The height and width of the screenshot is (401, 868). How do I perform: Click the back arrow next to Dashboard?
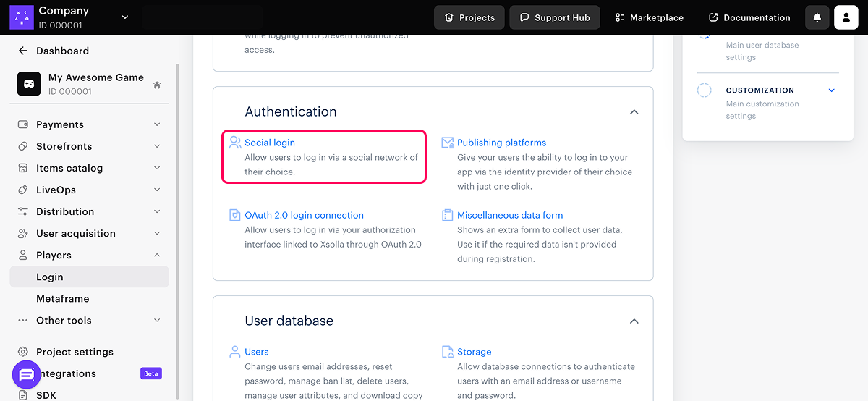pos(23,51)
